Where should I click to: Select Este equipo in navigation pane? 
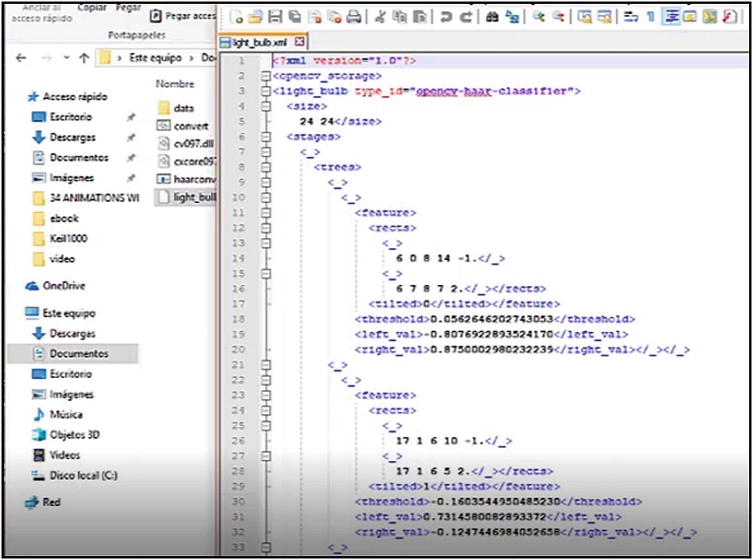click(60, 313)
